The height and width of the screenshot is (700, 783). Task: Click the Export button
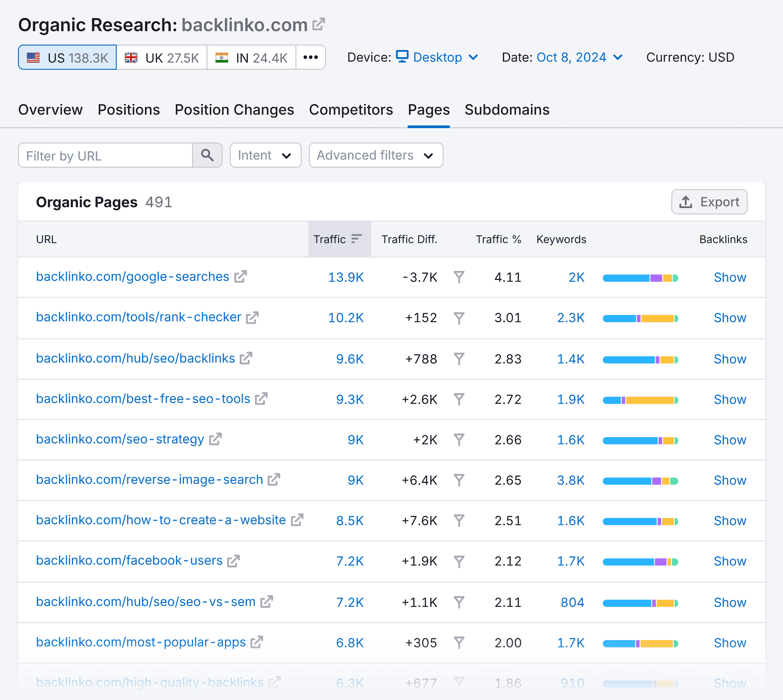click(709, 202)
